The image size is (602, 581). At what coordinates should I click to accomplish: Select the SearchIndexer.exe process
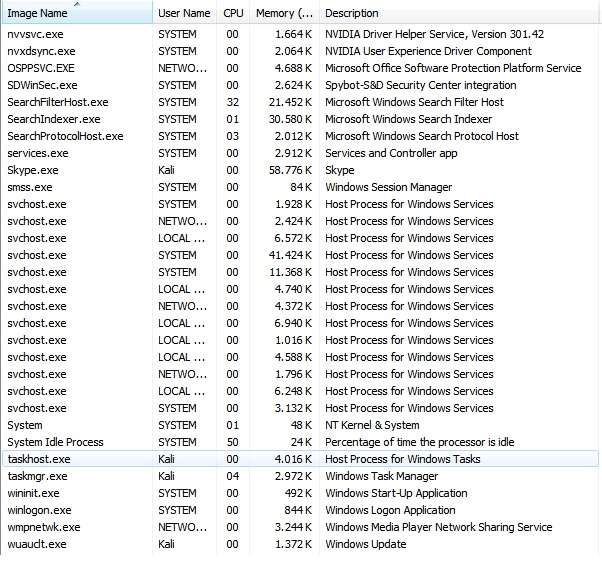52,119
